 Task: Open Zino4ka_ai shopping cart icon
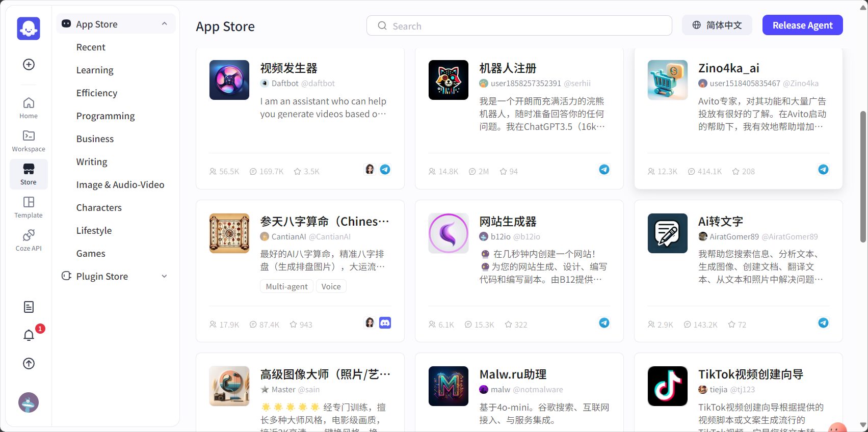coord(668,80)
